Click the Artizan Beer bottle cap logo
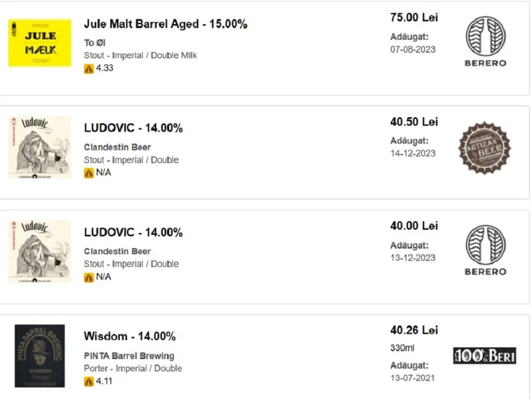This screenshot has height=409, width=532. (485, 148)
